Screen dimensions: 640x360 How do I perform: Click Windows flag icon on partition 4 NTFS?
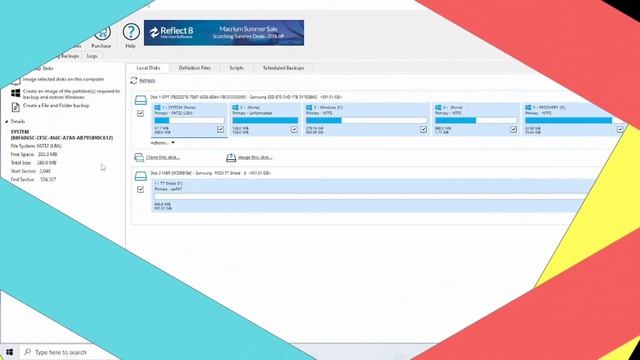point(438,107)
